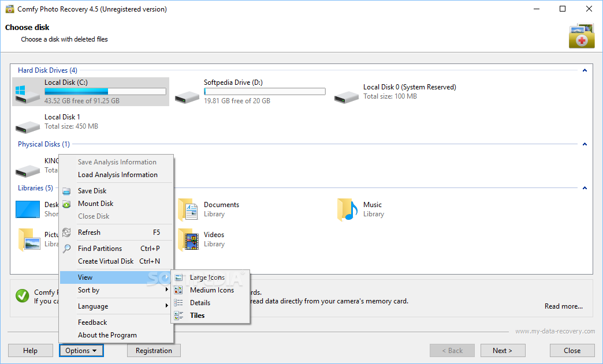The height and width of the screenshot is (364, 603).
Task: Open the Videos library icon
Action: tap(188, 239)
